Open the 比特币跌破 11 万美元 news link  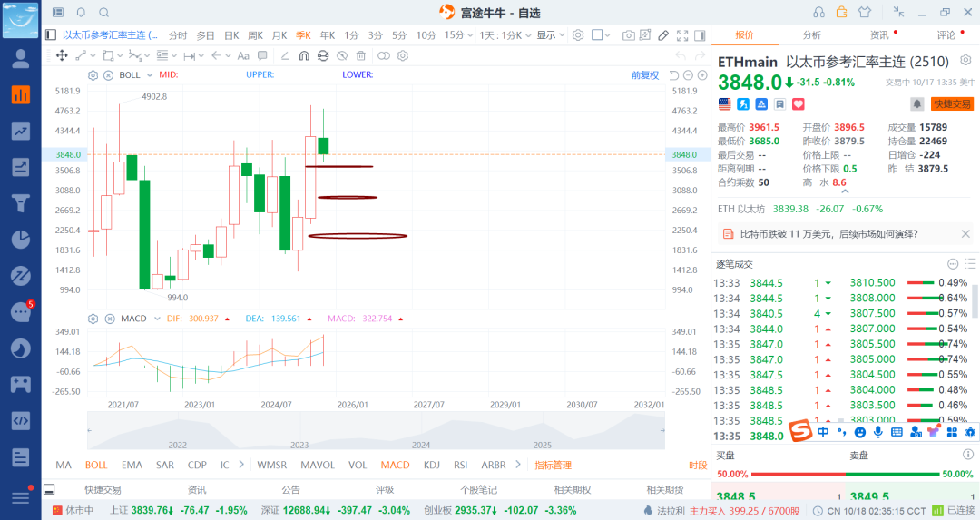click(828, 234)
